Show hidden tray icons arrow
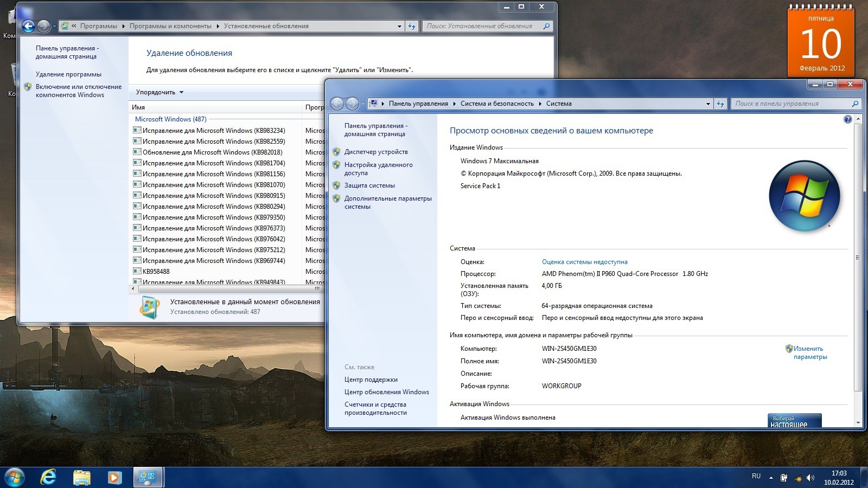 coord(771,478)
